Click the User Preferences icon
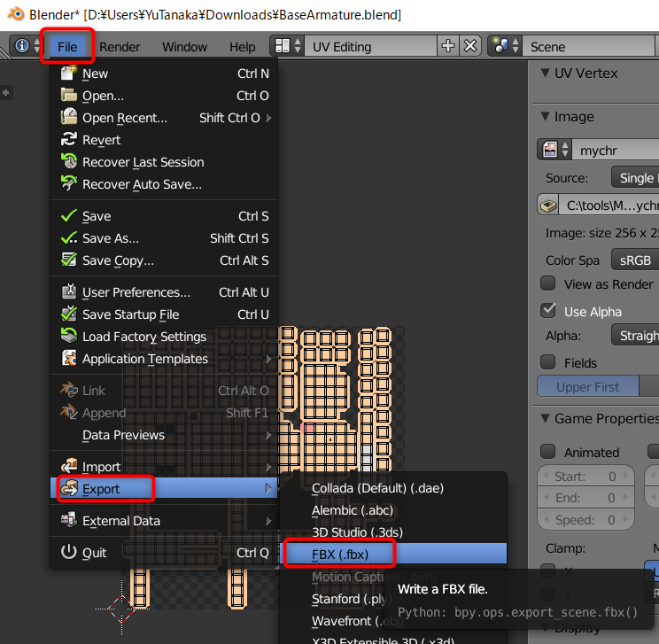This screenshot has width=659, height=644. (x=68, y=291)
